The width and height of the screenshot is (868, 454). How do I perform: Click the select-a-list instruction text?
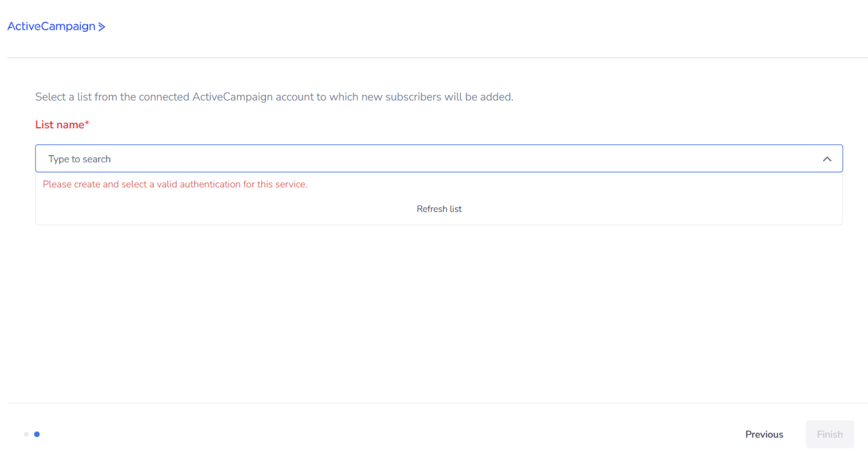click(274, 97)
